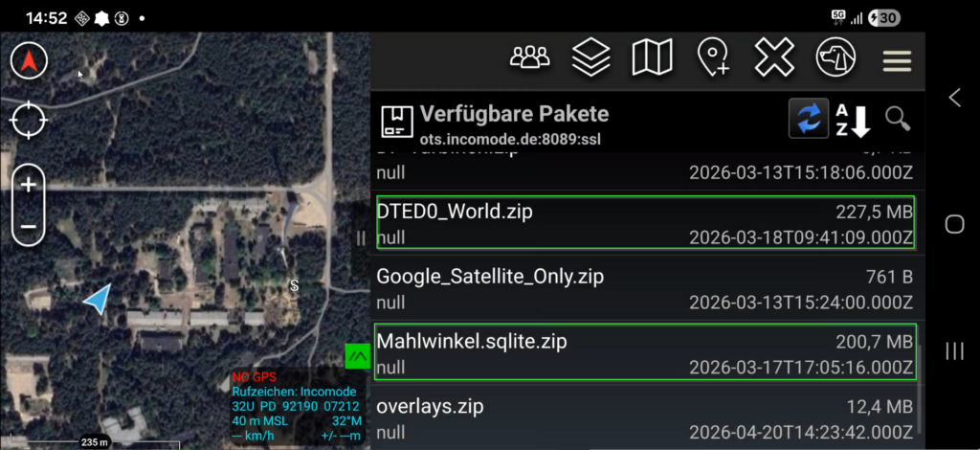Tap the north-up compass arrow icon
The height and width of the screenshot is (450, 980).
point(29,61)
